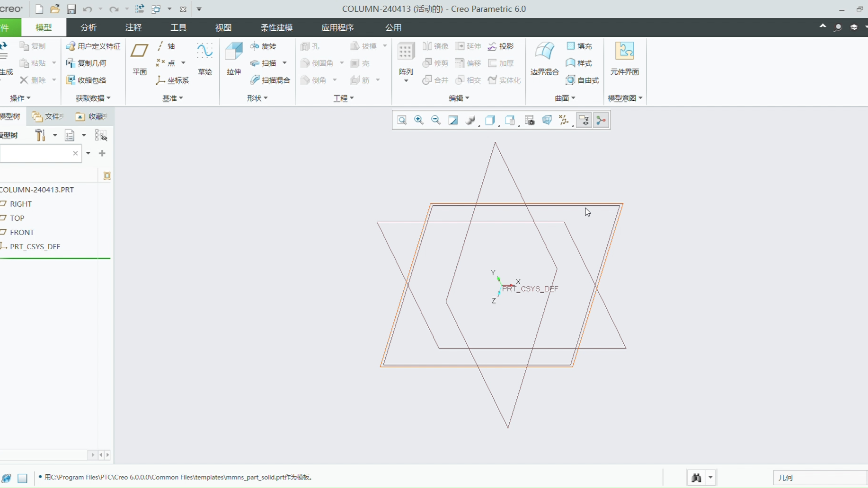Viewport: 868px width, 488px height.
Task: Toggle datum display filters button
Action: [x=564, y=120]
